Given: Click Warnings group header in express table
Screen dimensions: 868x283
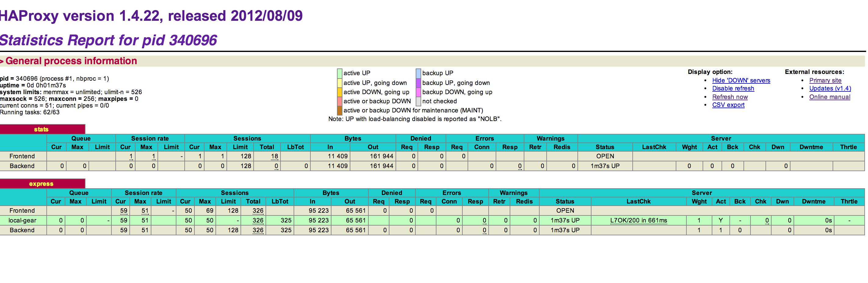Looking at the screenshot, I should coord(514,193).
